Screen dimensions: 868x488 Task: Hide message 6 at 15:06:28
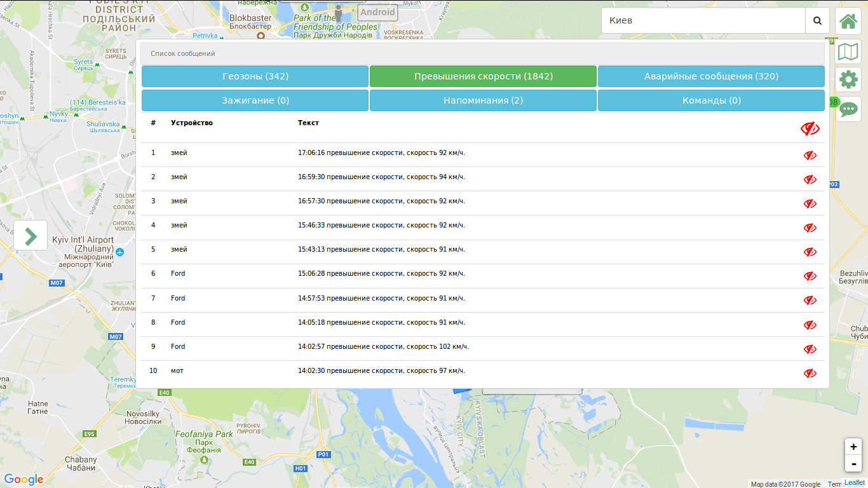[x=810, y=276]
